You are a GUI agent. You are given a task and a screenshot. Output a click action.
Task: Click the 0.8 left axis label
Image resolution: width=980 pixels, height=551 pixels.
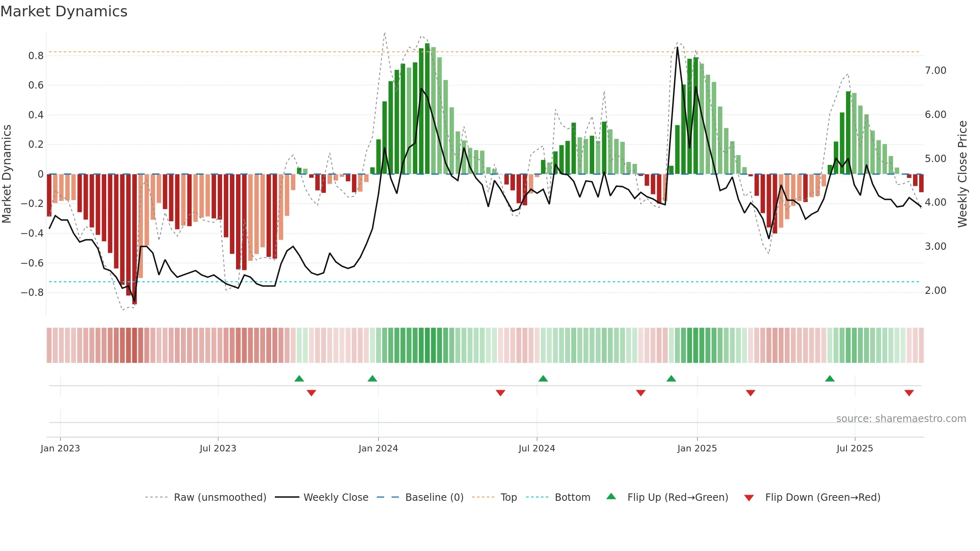click(36, 56)
